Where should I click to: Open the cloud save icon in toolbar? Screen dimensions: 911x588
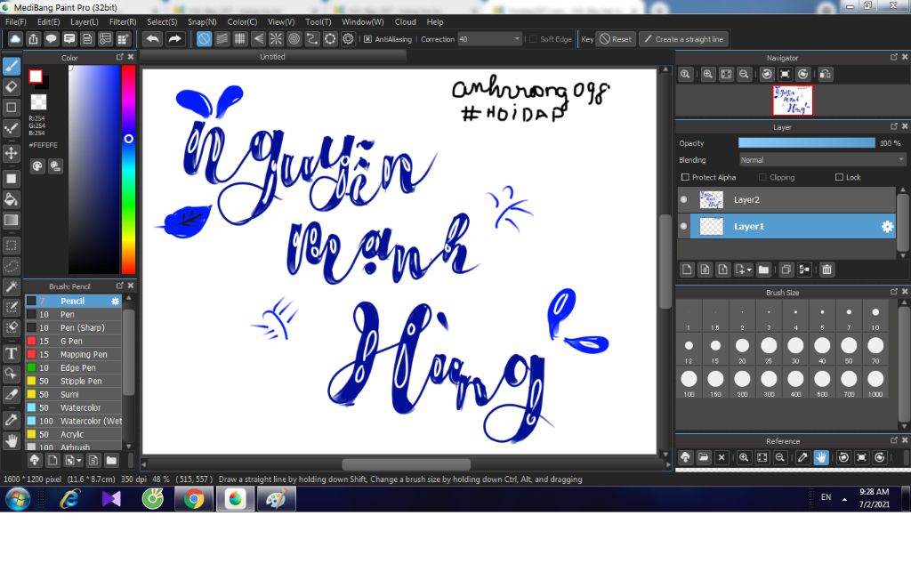15,39
